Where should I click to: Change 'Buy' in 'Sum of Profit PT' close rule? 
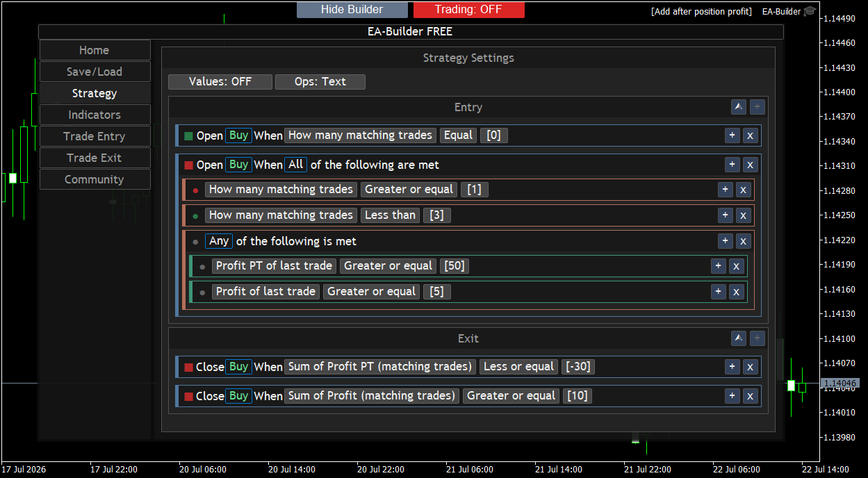point(238,367)
